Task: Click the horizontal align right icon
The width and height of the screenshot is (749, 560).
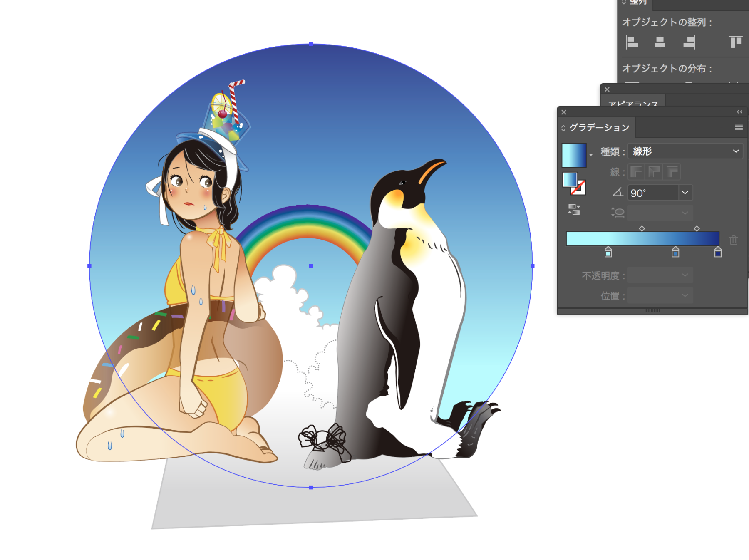Action: [x=689, y=42]
